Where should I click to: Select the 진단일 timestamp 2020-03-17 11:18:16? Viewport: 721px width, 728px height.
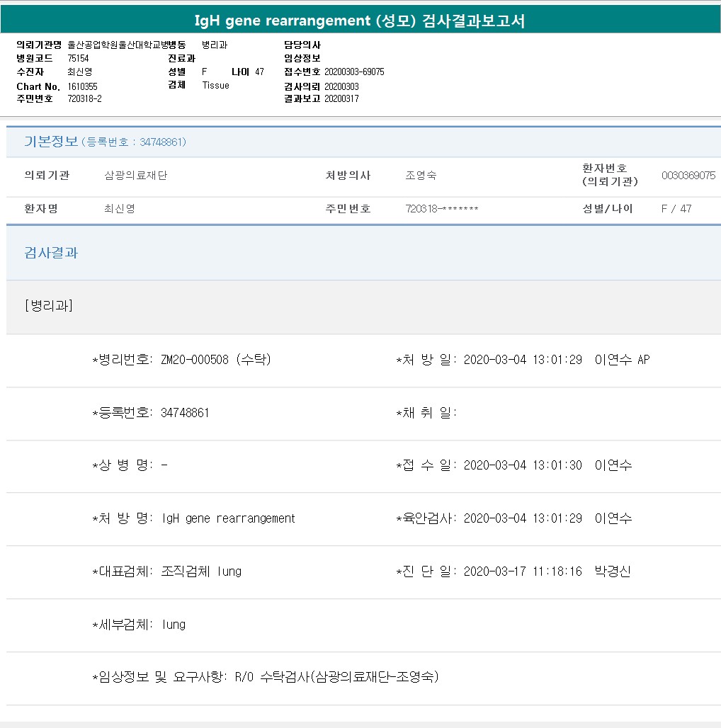(523, 571)
